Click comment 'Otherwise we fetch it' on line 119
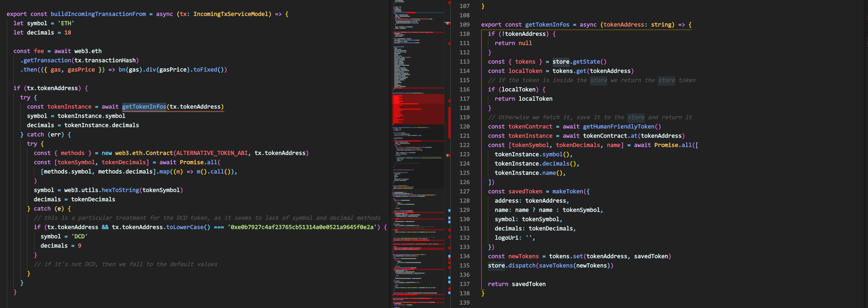The height and width of the screenshot is (308, 868). pyautogui.click(x=590, y=117)
